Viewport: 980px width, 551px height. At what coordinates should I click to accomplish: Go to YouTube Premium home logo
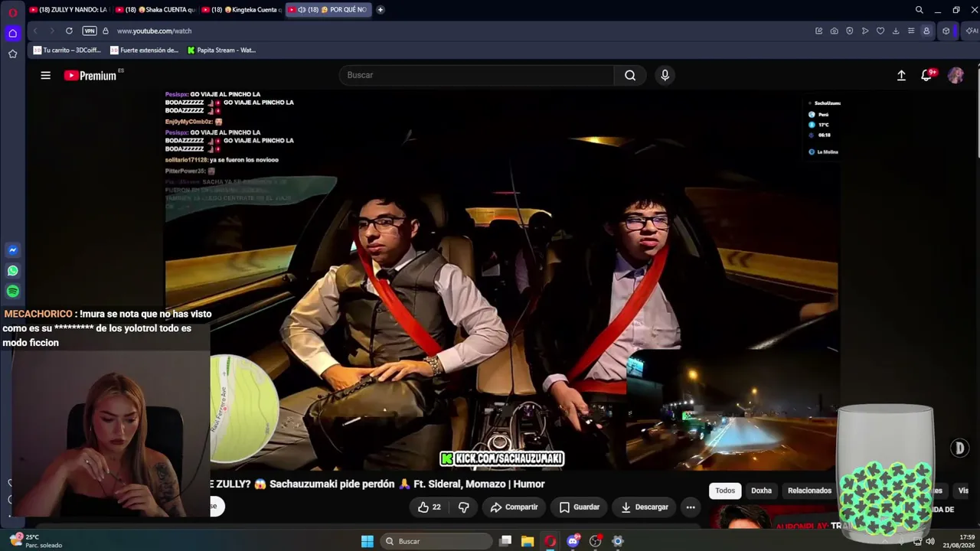pyautogui.click(x=90, y=75)
